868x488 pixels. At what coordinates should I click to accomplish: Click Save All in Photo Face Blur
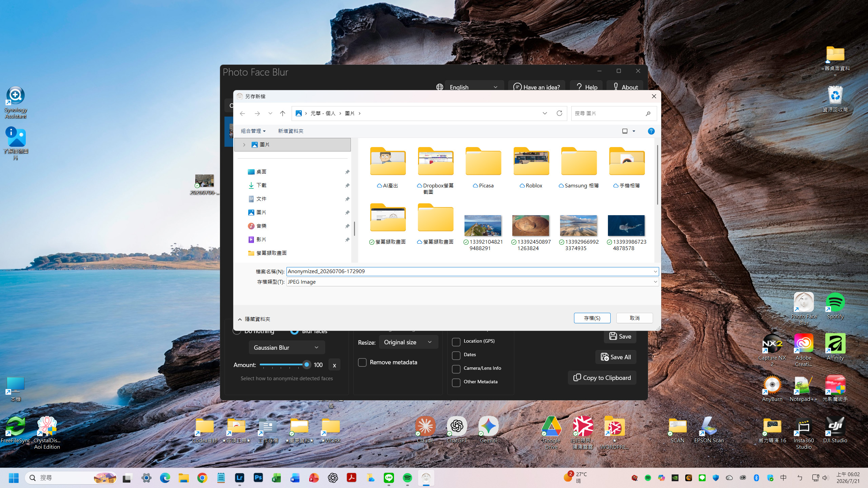[616, 357]
